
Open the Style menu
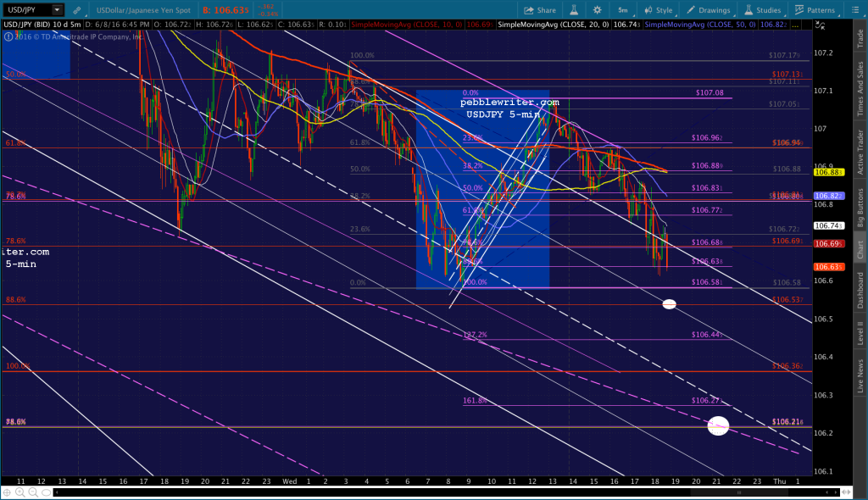tap(658, 10)
